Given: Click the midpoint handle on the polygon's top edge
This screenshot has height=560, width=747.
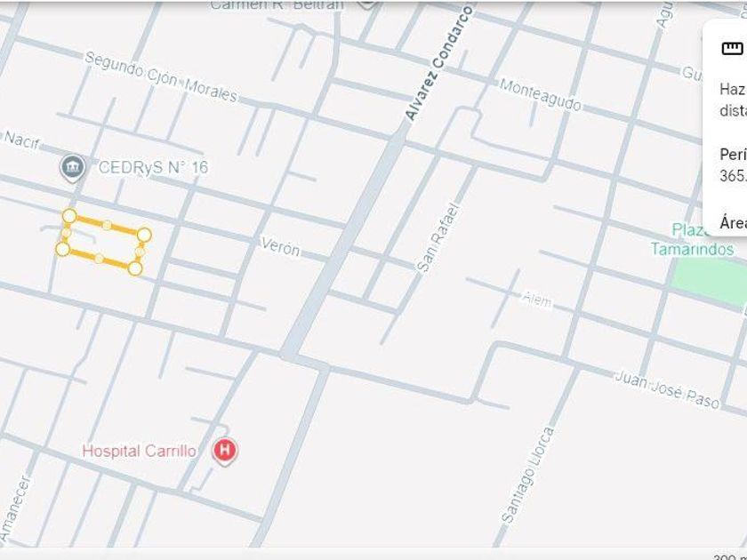Looking at the screenshot, I should tap(108, 225).
